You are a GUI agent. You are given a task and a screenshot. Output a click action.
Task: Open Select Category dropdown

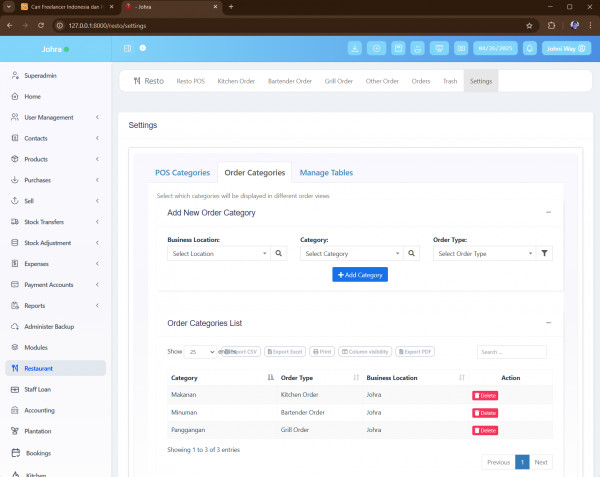(x=352, y=253)
